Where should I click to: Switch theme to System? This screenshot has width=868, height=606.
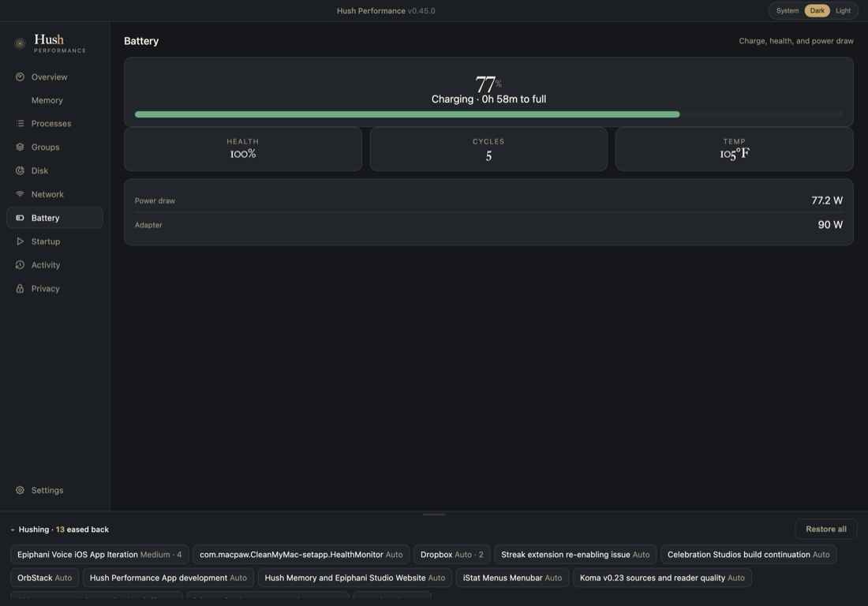[788, 10]
